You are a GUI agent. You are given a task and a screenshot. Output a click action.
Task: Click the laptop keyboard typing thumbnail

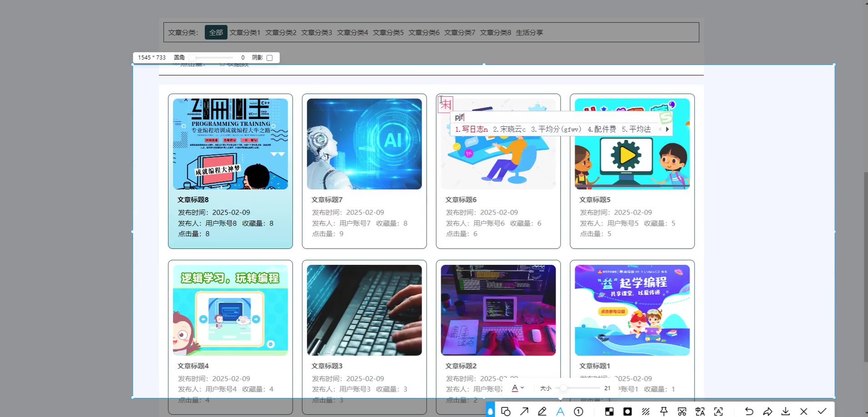click(x=364, y=310)
